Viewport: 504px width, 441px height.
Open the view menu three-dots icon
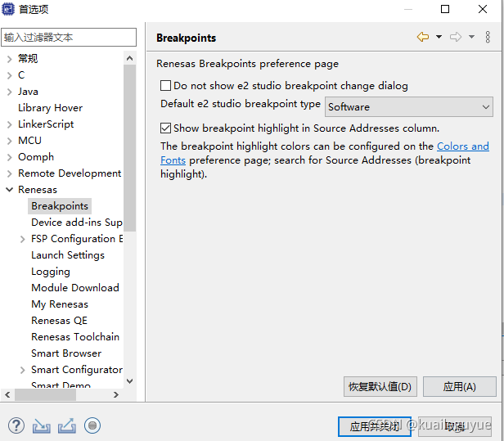pos(488,38)
